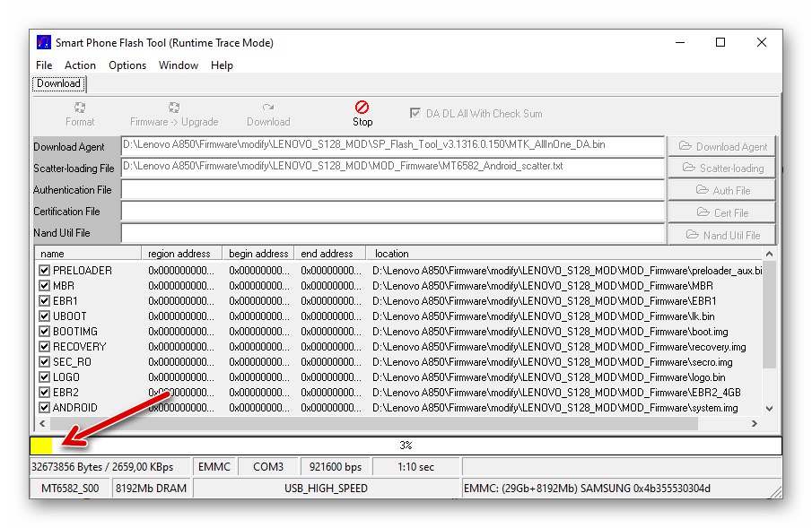Click the Cert File button
This screenshot has width=812, height=528.
(x=722, y=212)
